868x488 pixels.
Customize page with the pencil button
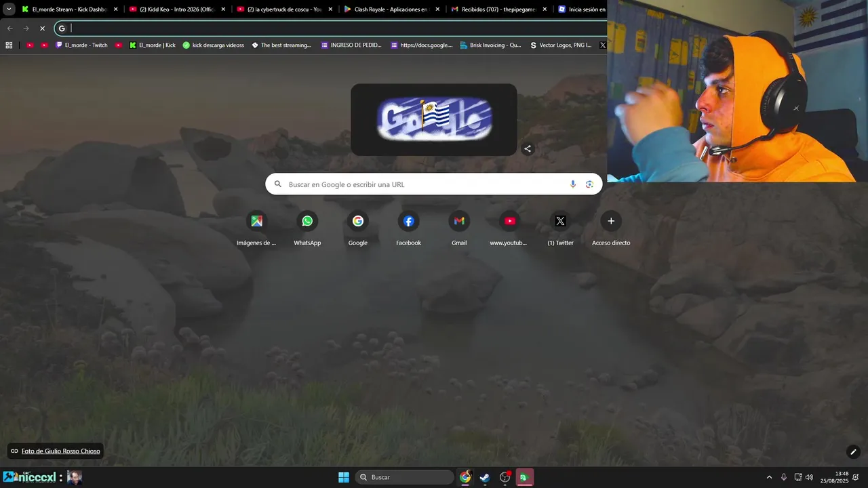[x=853, y=452]
